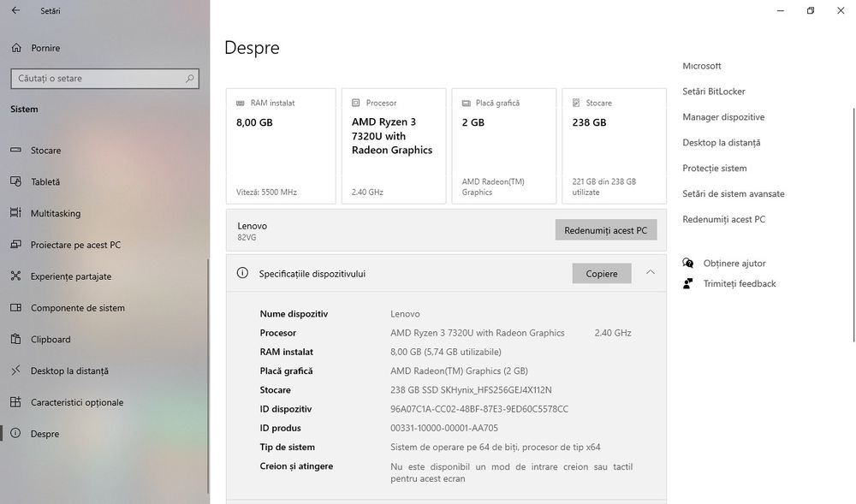This screenshot has width=856, height=504.
Task: Click the Caracteristici opționale icon
Action: click(15, 402)
